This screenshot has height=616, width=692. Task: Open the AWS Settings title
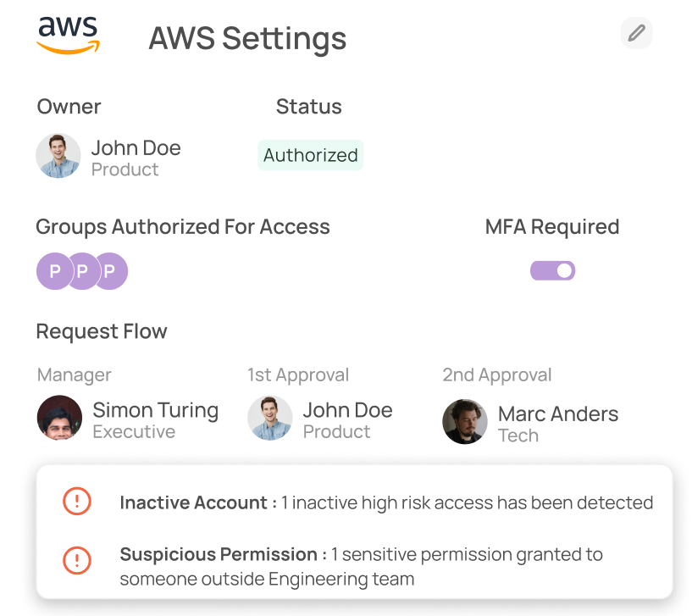(x=247, y=38)
